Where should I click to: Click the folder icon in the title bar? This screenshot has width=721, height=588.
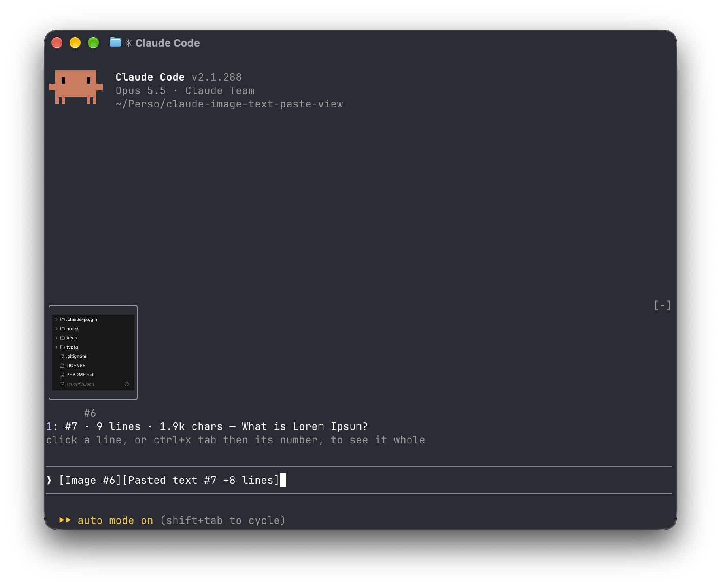[x=115, y=42]
